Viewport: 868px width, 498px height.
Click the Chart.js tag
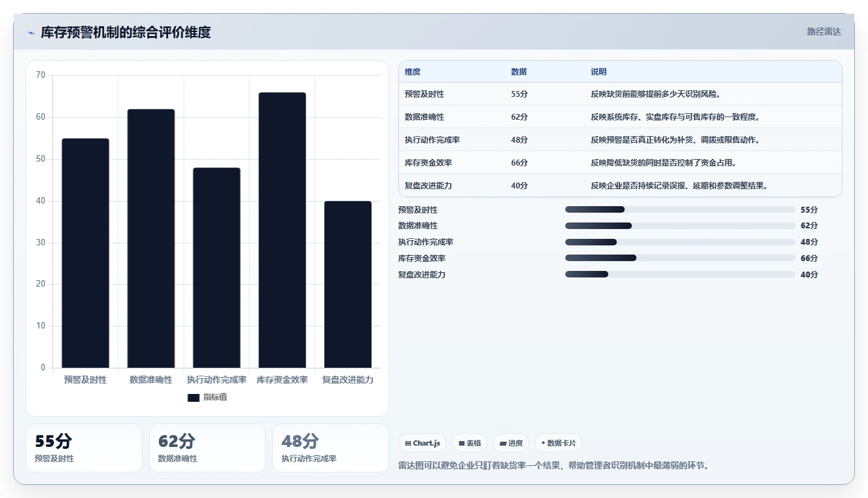(423, 443)
